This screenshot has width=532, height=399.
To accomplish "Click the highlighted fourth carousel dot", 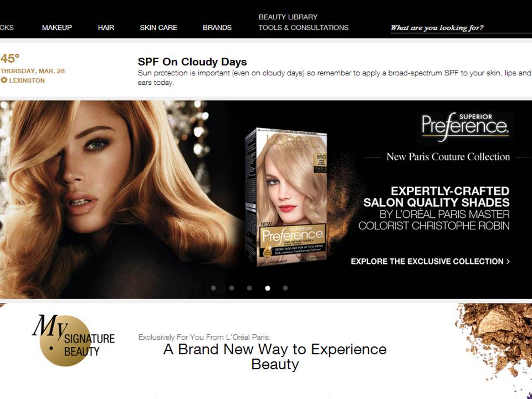I will click(x=268, y=288).
